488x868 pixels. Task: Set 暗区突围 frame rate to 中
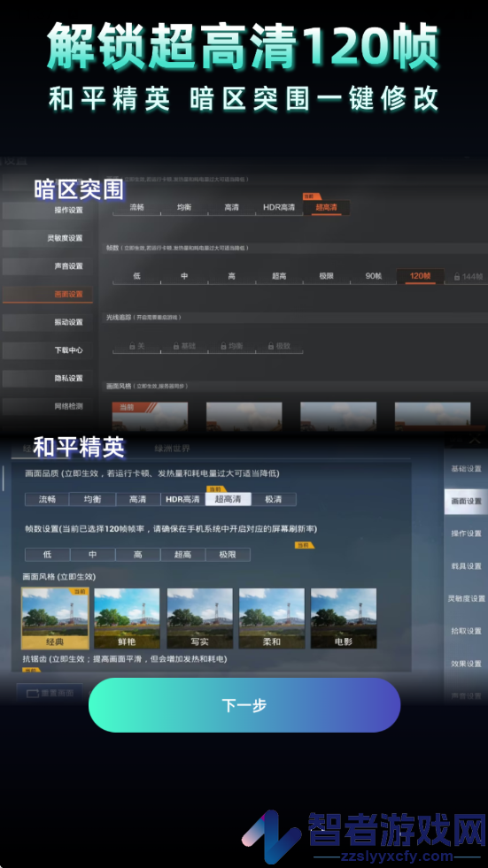coord(184,276)
